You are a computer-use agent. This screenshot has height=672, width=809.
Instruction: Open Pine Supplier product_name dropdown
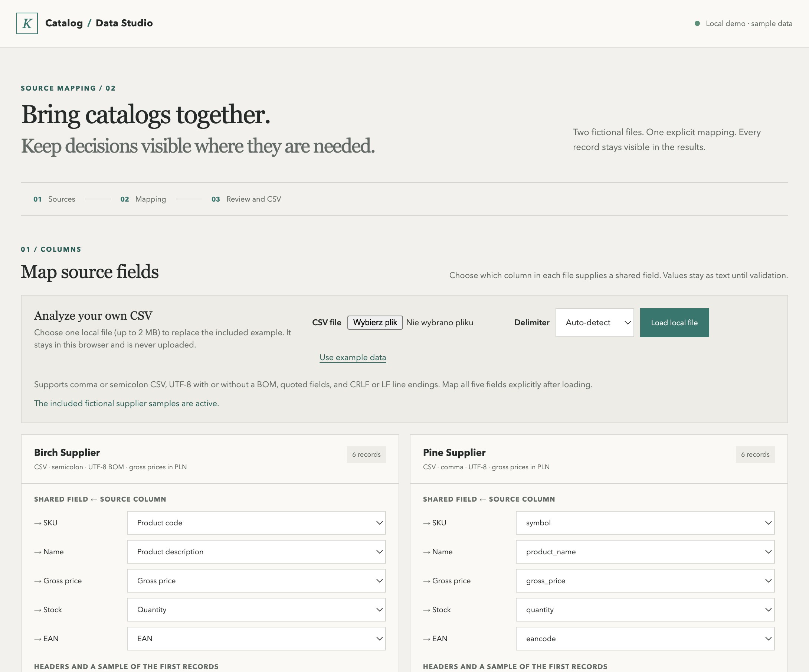click(645, 552)
